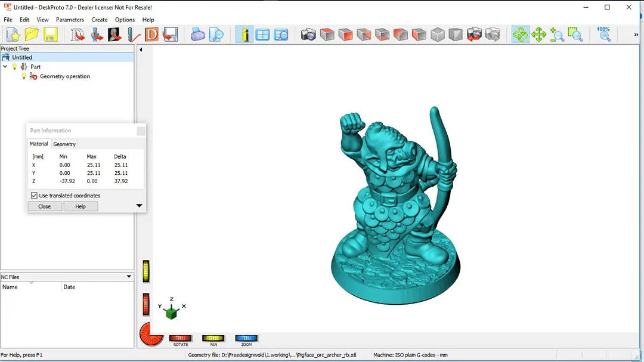The width and height of the screenshot is (644, 362).
Task: Open the Print Preview magnifier icon
Action: click(x=216, y=35)
